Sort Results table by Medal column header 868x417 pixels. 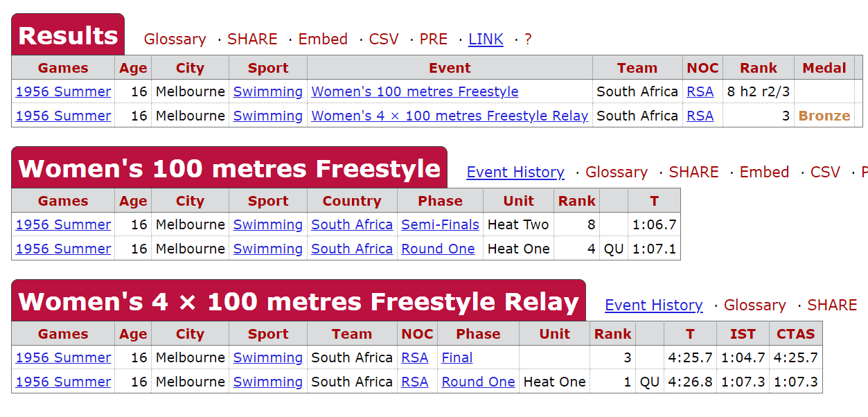click(824, 68)
